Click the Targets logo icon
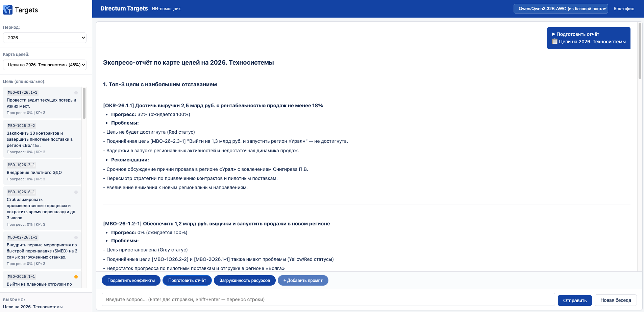The height and width of the screenshot is (312, 644). pos(8,10)
